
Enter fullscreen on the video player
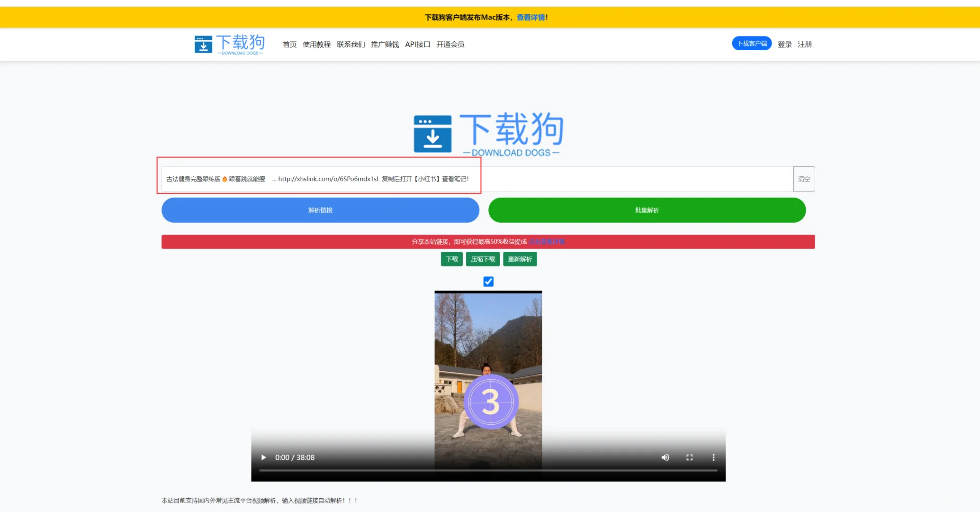click(x=689, y=457)
